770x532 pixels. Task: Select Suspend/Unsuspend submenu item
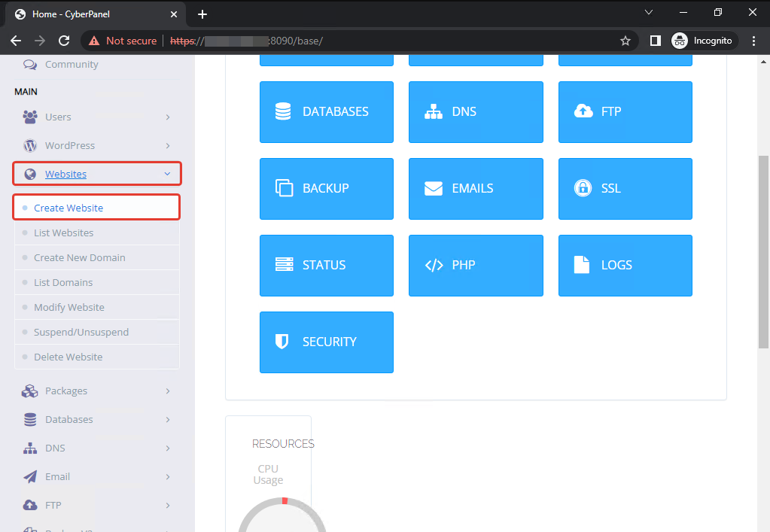tap(97, 333)
